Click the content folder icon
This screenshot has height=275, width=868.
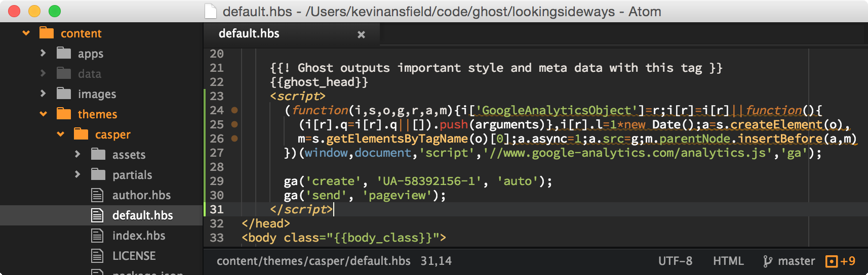[x=47, y=33]
